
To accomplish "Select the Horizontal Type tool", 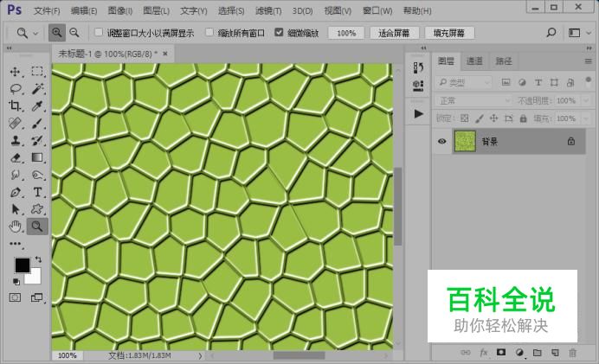I will (37, 192).
